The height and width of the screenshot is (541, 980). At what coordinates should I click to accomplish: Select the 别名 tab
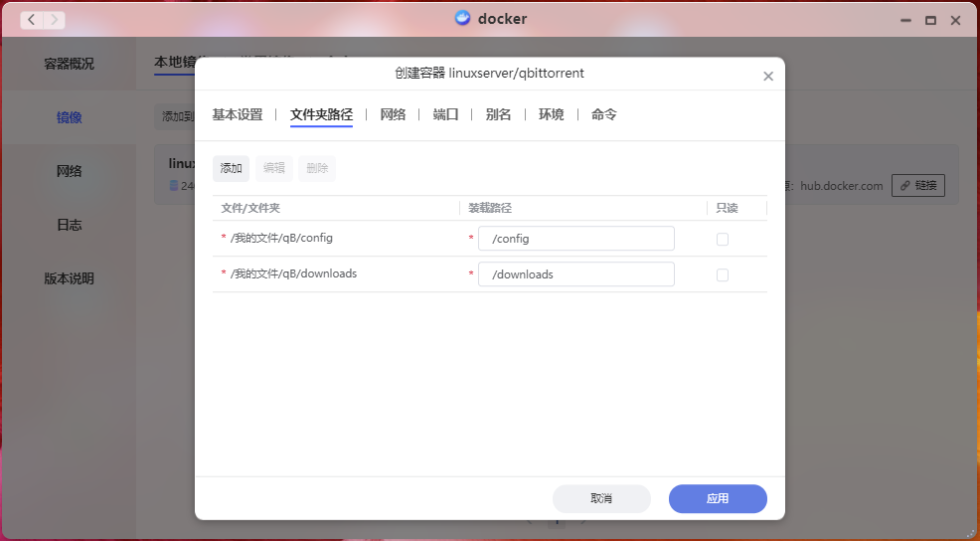click(498, 114)
